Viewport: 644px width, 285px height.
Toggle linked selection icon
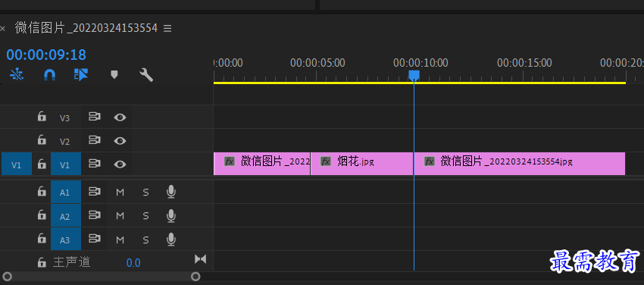coord(81,74)
